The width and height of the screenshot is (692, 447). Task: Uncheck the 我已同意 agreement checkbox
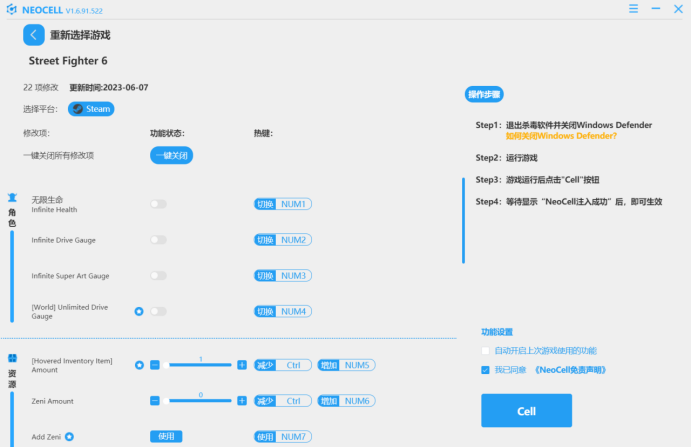(x=486, y=370)
